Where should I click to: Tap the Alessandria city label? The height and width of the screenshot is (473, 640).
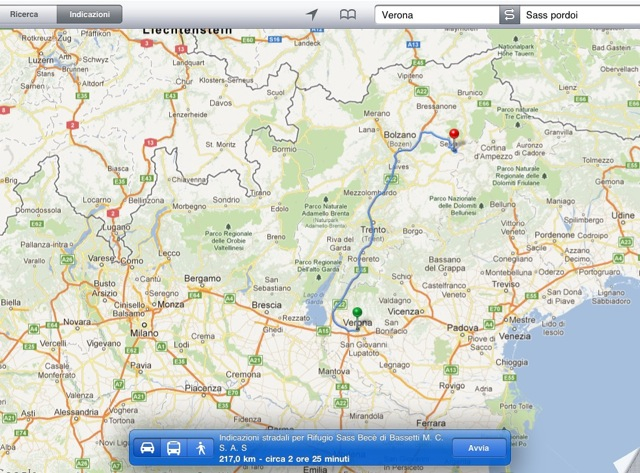click(76, 412)
